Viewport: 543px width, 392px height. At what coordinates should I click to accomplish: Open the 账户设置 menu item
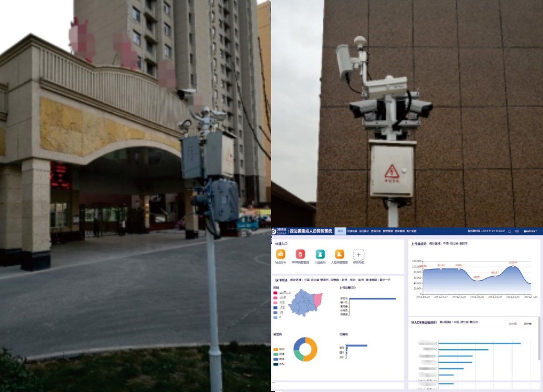click(x=411, y=231)
